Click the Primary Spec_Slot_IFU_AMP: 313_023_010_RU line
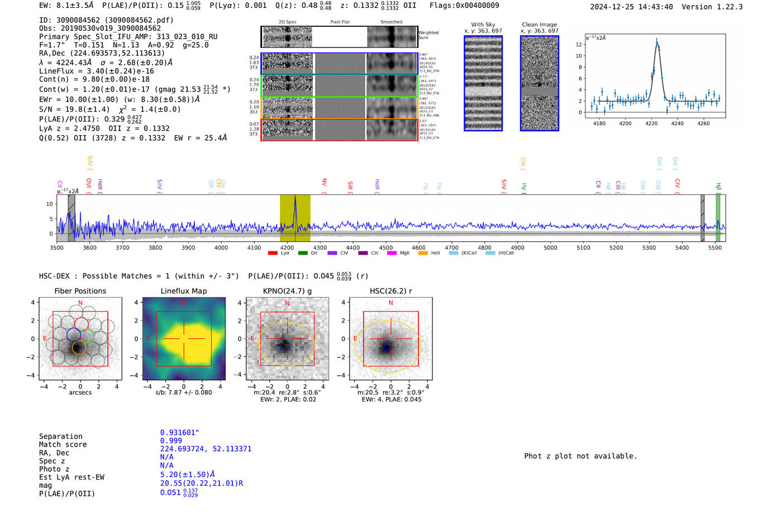This screenshot has width=782, height=532. [x=128, y=37]
